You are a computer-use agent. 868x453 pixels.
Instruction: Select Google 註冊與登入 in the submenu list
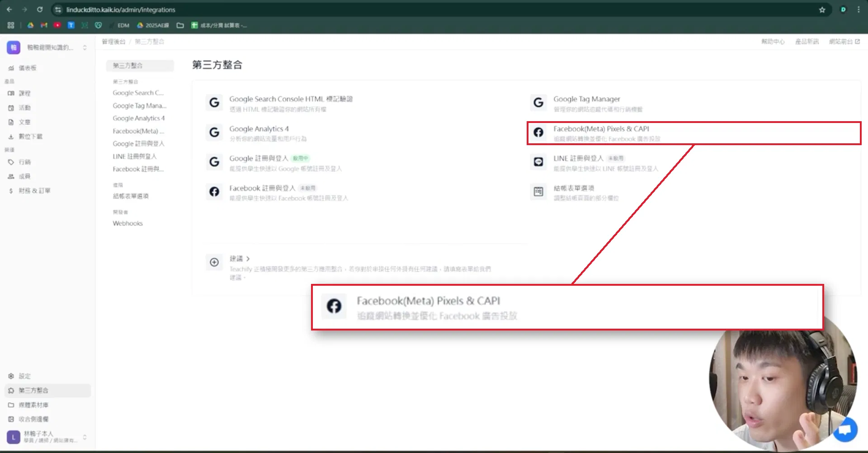(138, 143)
